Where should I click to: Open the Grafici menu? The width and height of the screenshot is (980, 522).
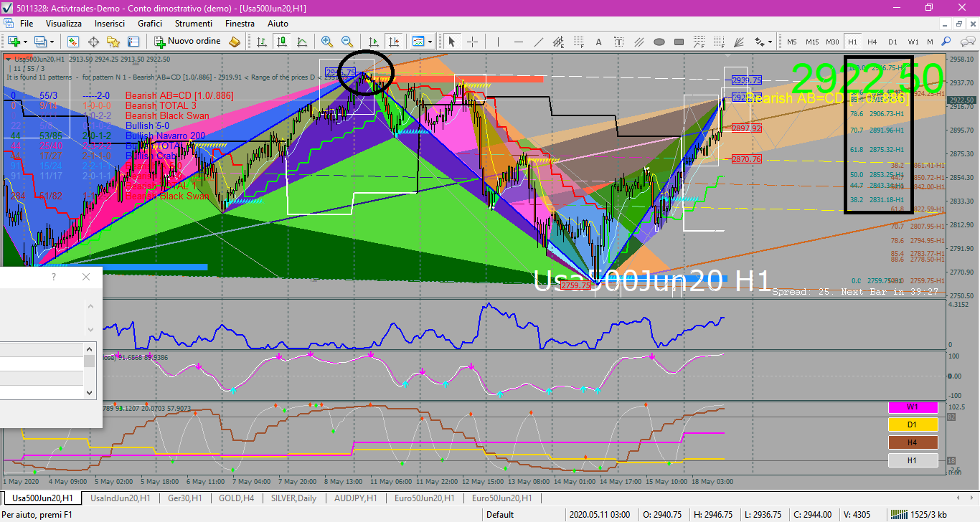(x=150, y=24)
